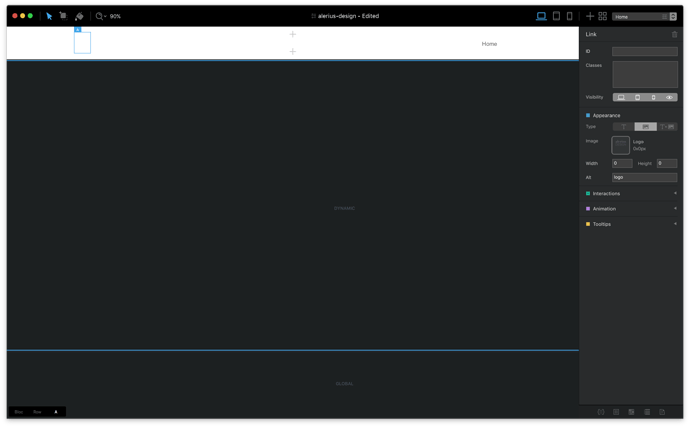Click the Logo image thumbnail
This screenshot has height=427, width=690.
click(x=621, y=145)
